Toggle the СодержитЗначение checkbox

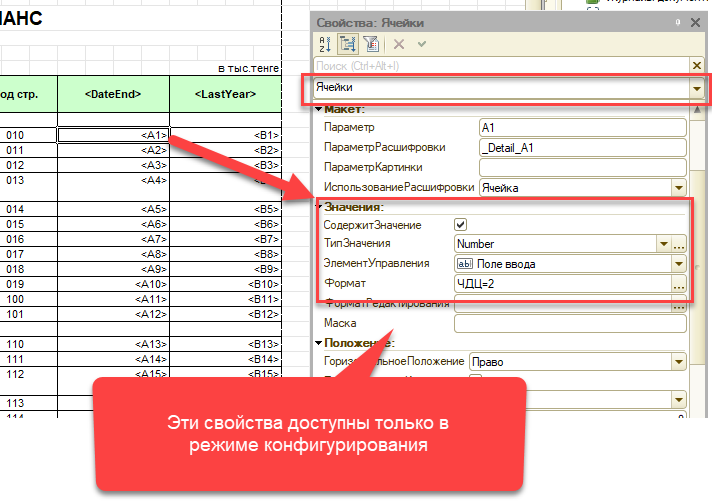(461, 225)
